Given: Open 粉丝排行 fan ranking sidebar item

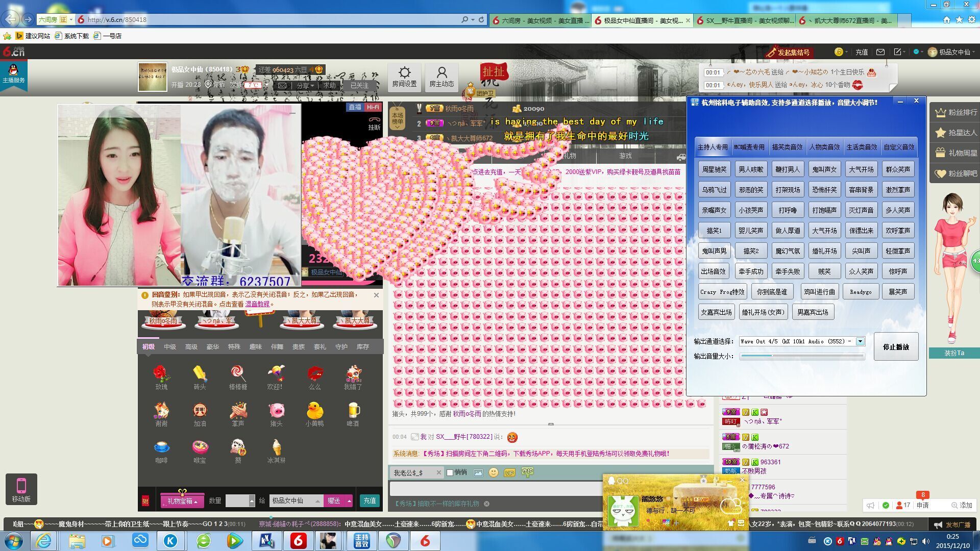Looking at the screenshot, I should 955,112.
